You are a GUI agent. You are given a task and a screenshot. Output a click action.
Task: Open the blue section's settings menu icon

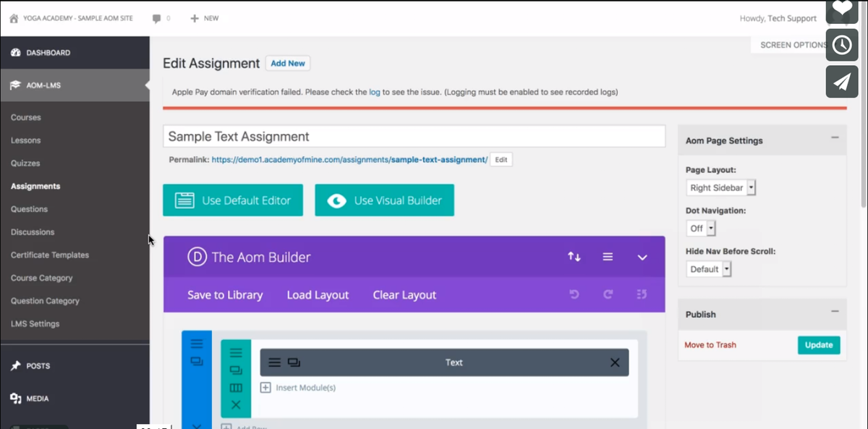click(x=197, y=344)
